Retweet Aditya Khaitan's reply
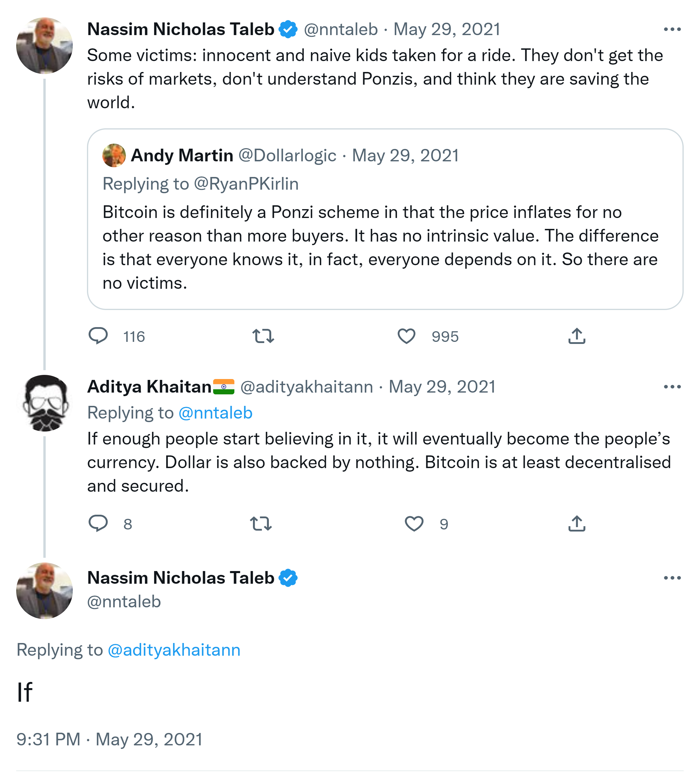 point(261,524)
